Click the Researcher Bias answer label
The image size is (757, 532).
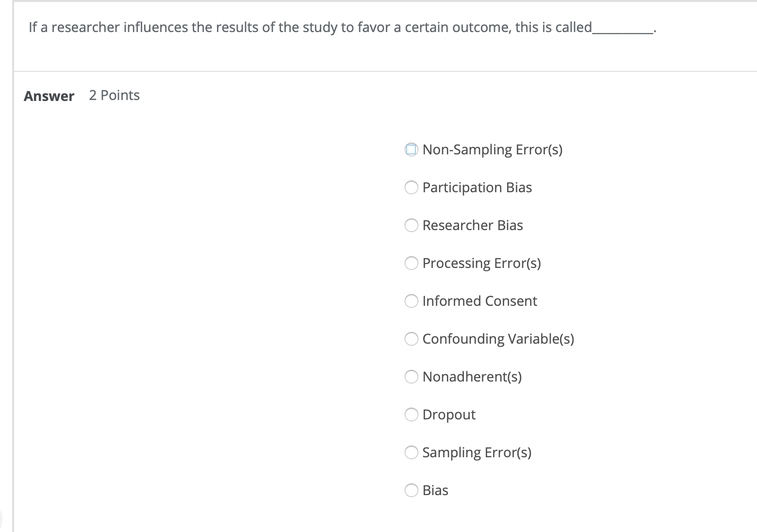(x=473, y=225)
